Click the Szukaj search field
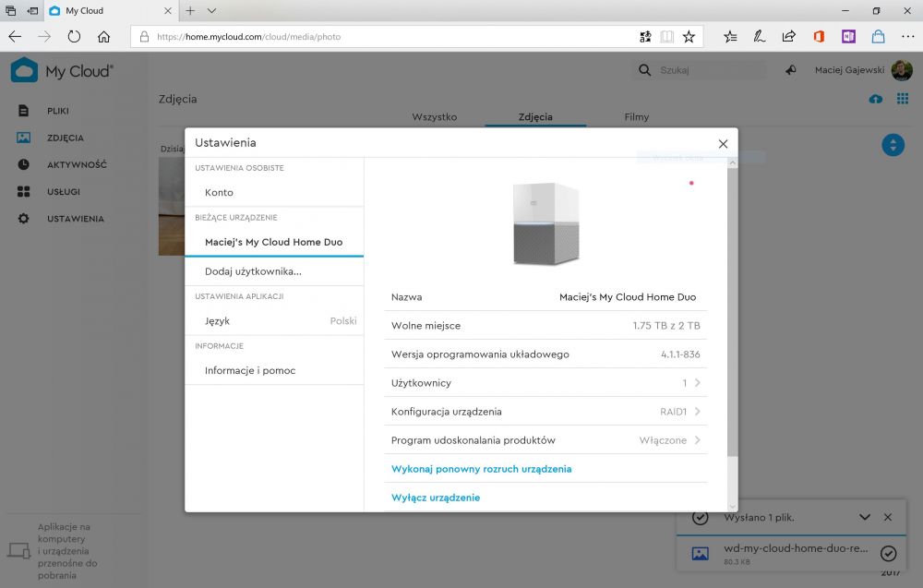Screen dimensions: 923x588 point(711,70)
